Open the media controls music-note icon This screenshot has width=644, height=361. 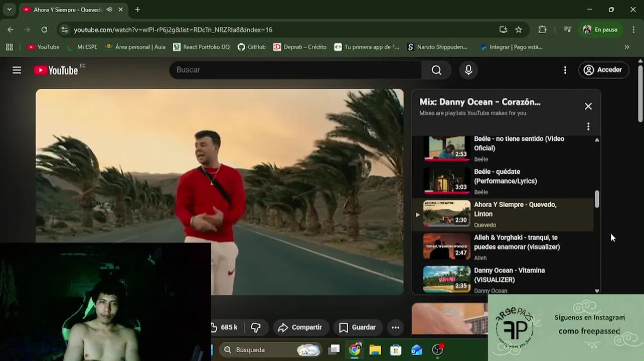567,30
